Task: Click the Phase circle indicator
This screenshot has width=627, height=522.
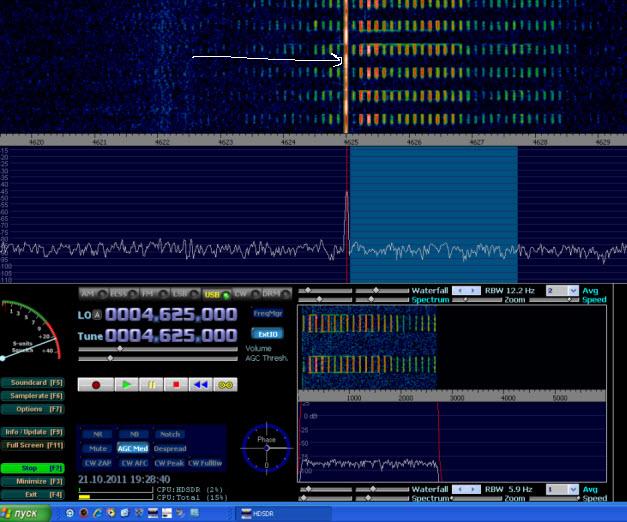Action: [x=266, y=448]
